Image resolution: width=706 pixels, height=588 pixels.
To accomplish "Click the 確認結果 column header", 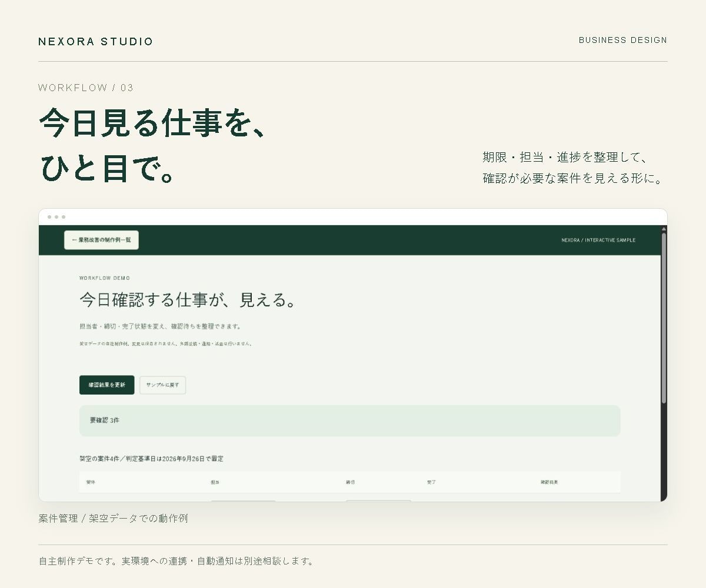I will (x=549, y=482).
